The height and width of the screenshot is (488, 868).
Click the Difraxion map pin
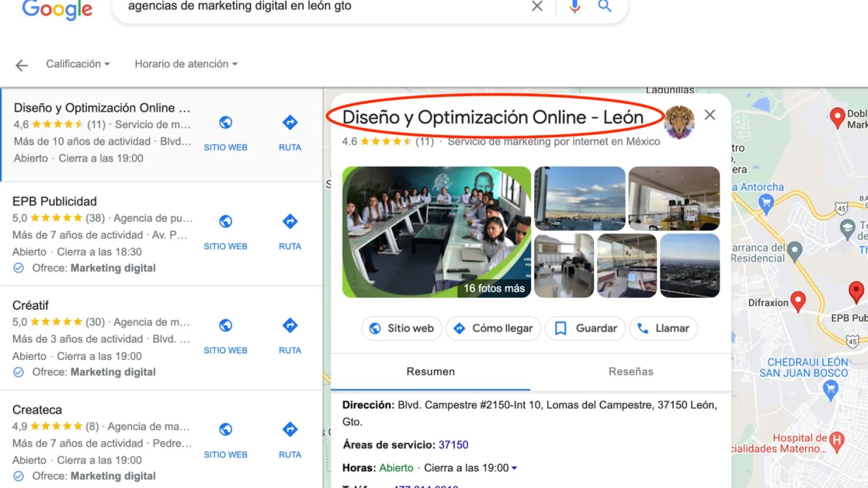pos(798,301)
